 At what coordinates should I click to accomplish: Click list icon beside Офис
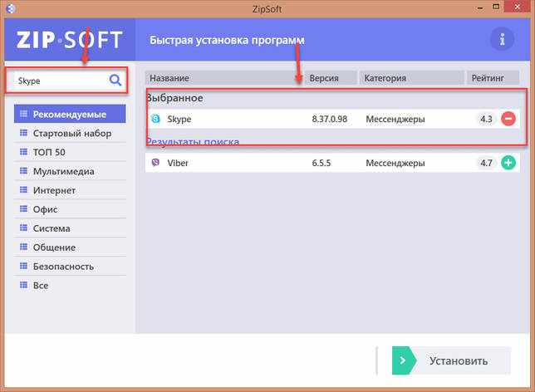point(23,208)
